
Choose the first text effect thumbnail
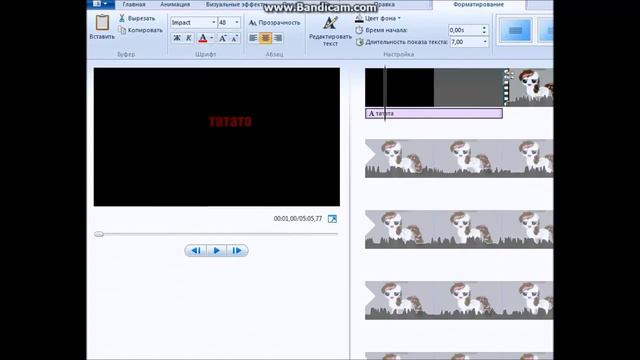(x=516, y=31)
